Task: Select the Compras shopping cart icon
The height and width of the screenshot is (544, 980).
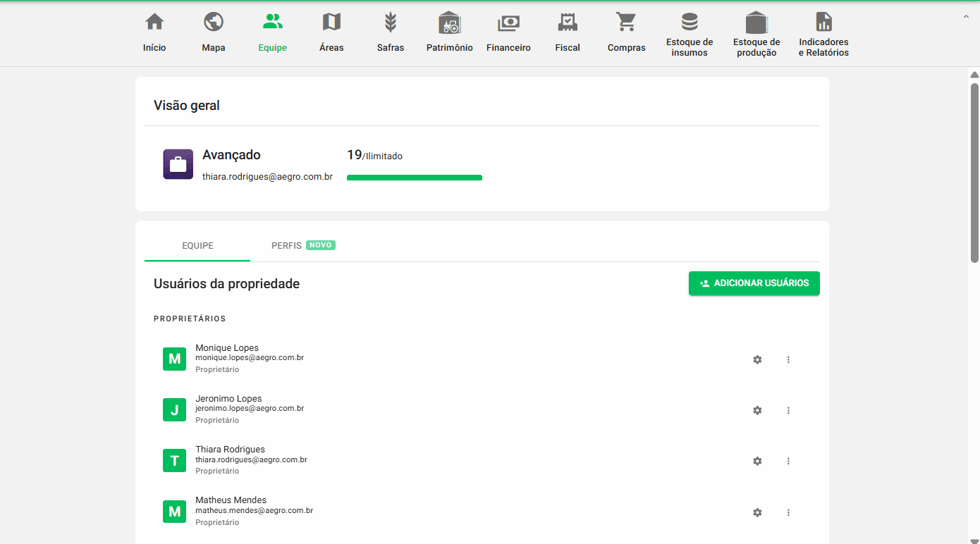Action: tap(626, 21)
